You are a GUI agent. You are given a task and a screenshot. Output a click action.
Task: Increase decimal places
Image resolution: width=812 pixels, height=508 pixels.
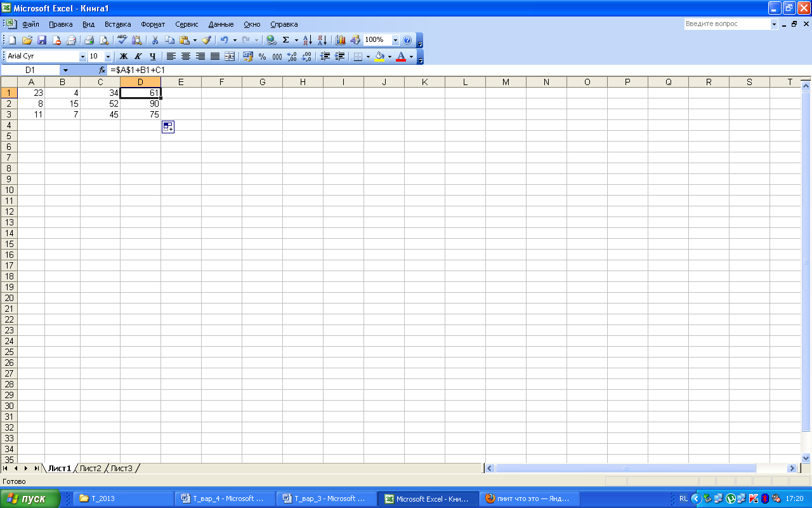pos(292,57)
